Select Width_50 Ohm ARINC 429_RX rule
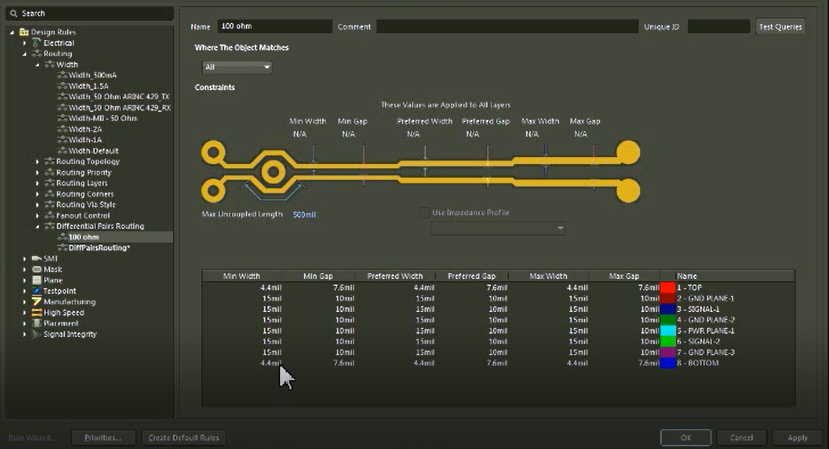Viewport: 829px width, 449px height. (x=119, y=107)
